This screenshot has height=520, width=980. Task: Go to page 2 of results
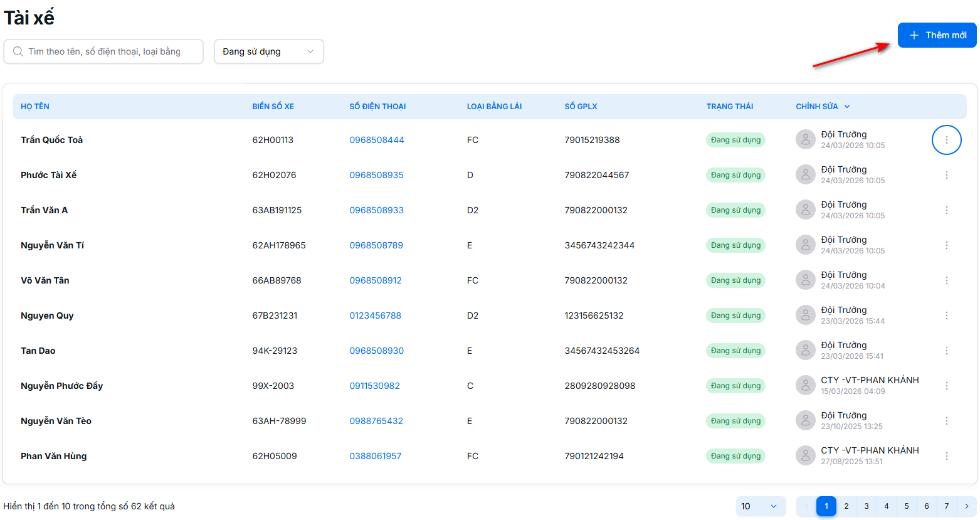coord(846,506)
